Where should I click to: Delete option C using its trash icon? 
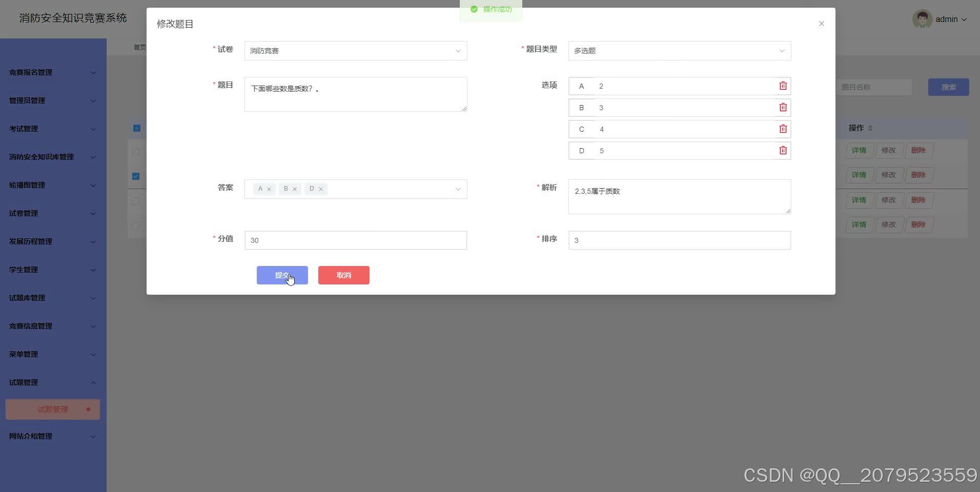coord(783,129)
